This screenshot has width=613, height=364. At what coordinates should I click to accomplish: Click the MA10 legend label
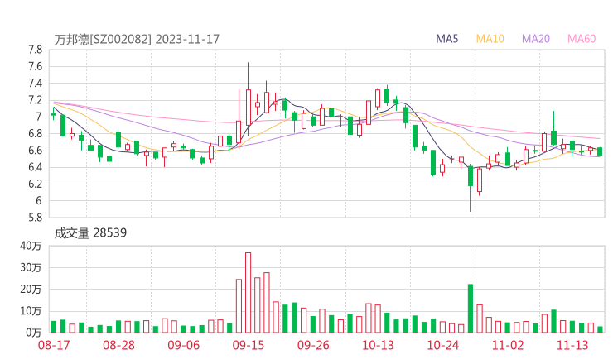click(x=490, y=39)
